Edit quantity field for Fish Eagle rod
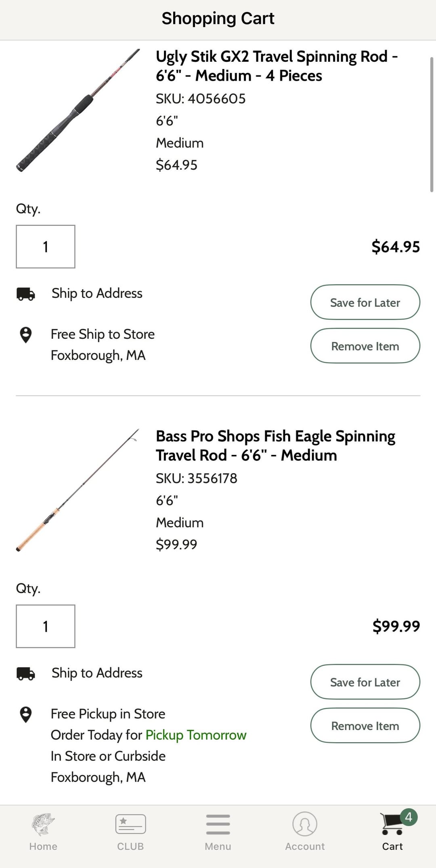The height and width of the screenshot is (868, 436). pos(46,626)
